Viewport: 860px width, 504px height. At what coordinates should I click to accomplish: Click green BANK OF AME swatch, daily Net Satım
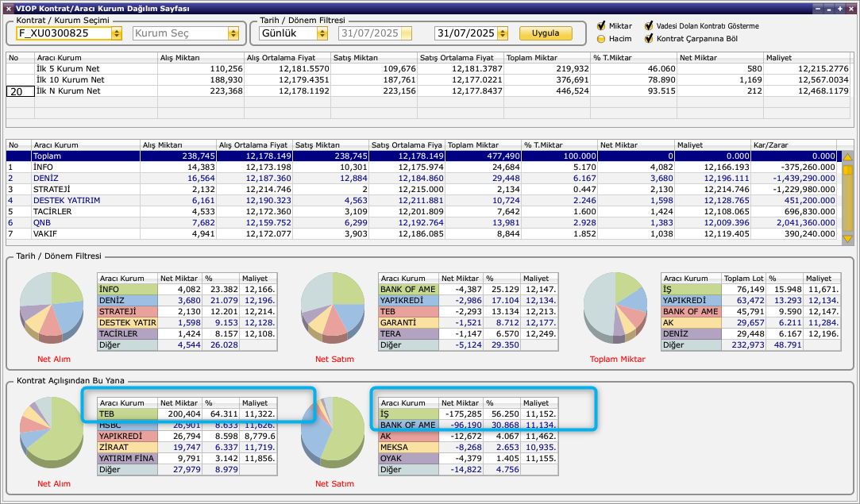409,290
